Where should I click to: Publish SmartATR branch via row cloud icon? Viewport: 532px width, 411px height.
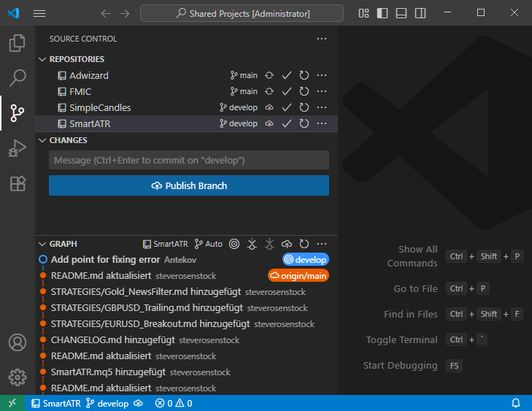(x=269, y=124)
